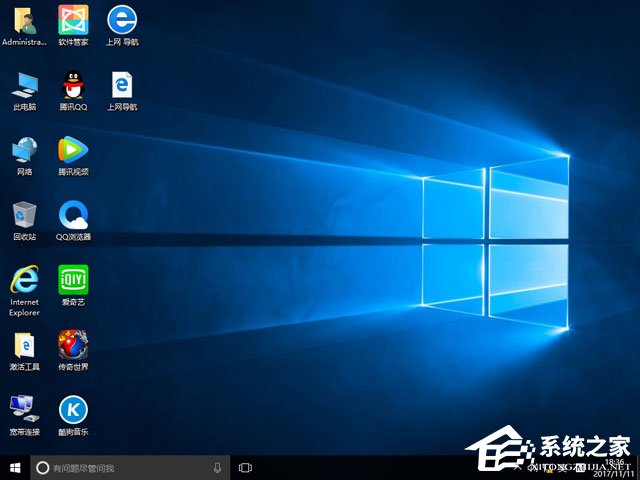Select the 上网导航 shortcut beside 腾讯QQ
The height and width of the screenshot is (480, 640).
(x=122, y=84)
